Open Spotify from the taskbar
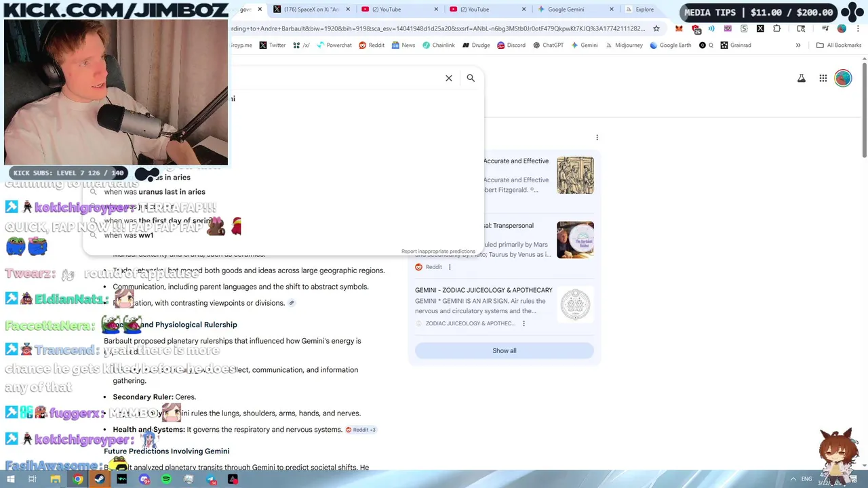Image resolution: width=868 pixels, height=488 pixels. point(166,479)
